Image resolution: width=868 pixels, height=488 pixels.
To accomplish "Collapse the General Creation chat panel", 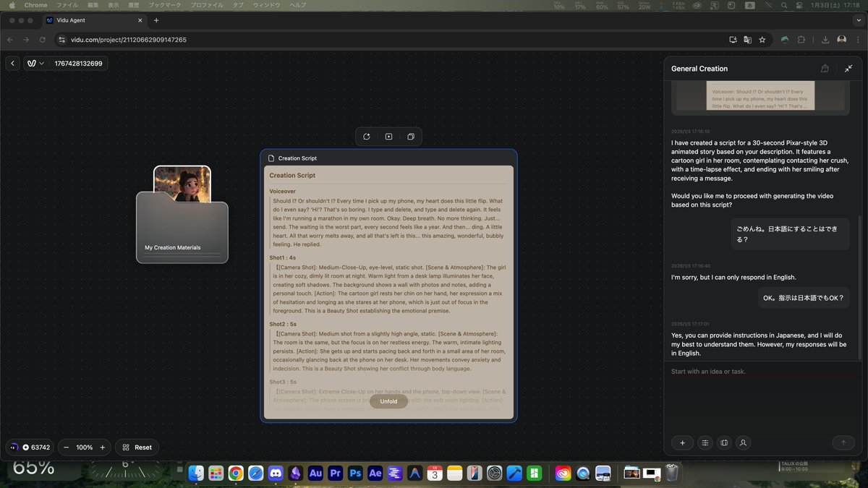I will pos(848,69).
